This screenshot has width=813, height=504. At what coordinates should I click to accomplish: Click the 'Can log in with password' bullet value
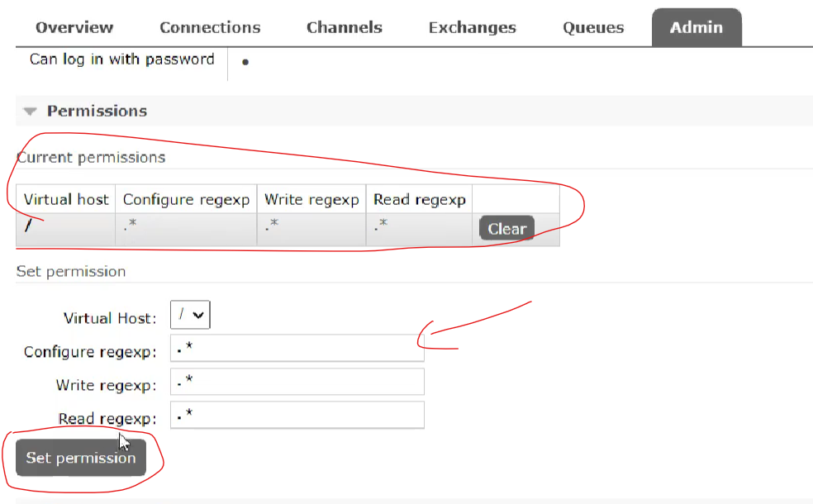pyautogui.click(x=245, y=62)
